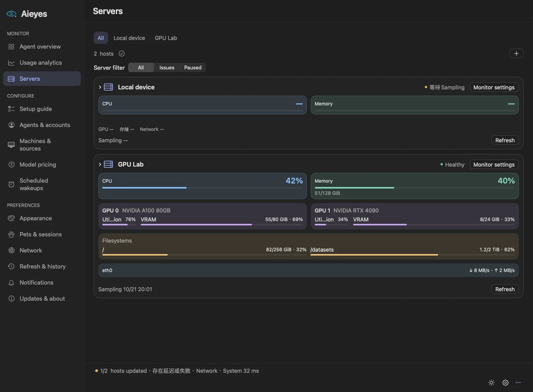This screenshot has width=533, height=392.
Task: Select the All tab at the top
Action: click(101, 38)
